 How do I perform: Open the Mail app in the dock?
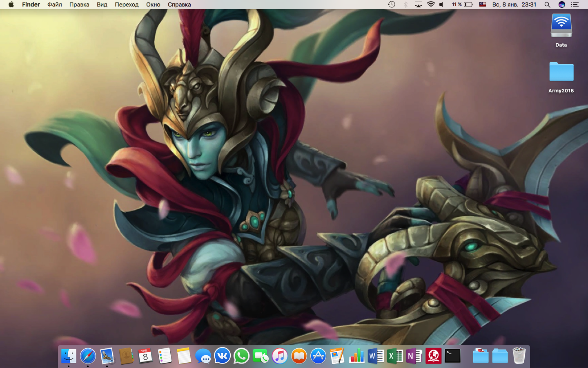[107, 356]
